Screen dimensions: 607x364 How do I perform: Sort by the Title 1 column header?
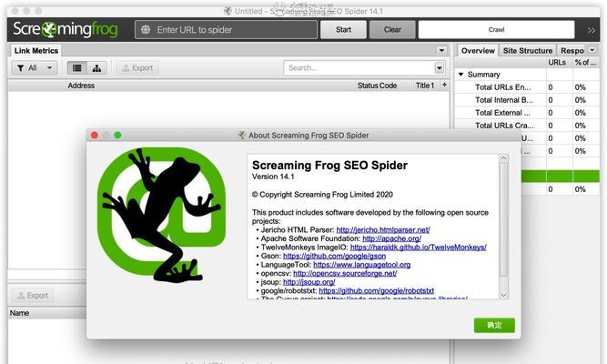(425, 86)
